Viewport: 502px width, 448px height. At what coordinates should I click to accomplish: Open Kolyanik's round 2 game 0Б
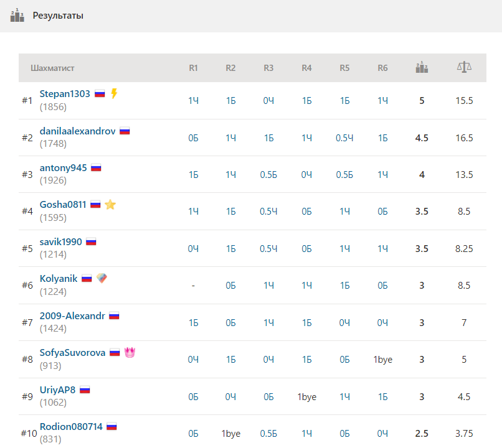click(230, 285)
